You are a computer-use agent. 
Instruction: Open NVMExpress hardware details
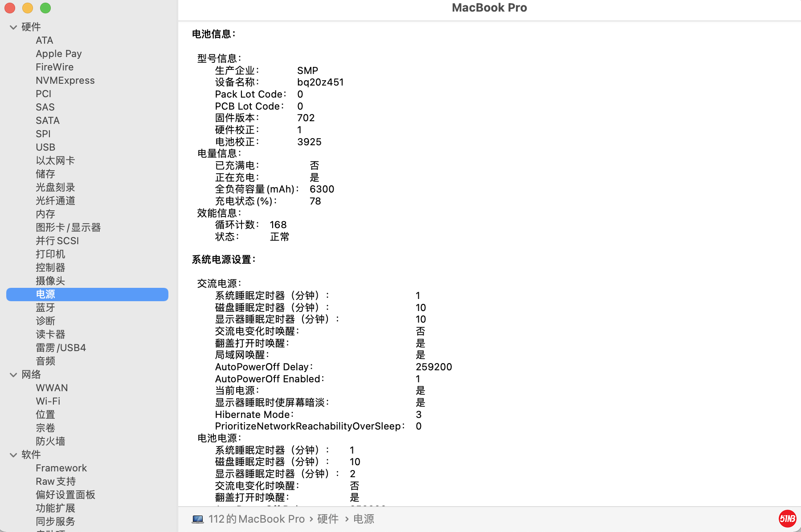coord(65,81)
